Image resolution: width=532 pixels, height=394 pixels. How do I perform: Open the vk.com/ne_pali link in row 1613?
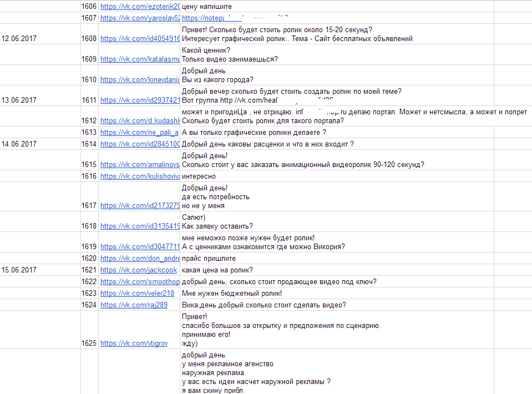pos(140,133)
